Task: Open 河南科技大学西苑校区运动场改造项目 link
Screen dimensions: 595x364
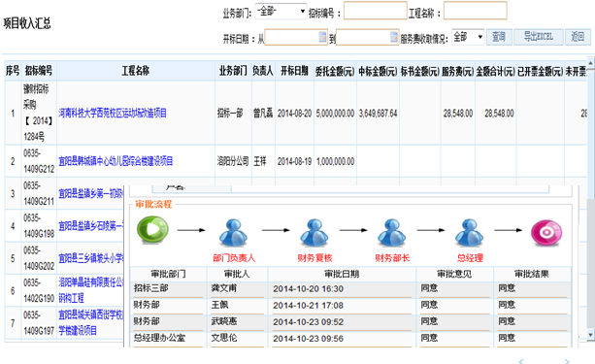Action: coord(113,114)
